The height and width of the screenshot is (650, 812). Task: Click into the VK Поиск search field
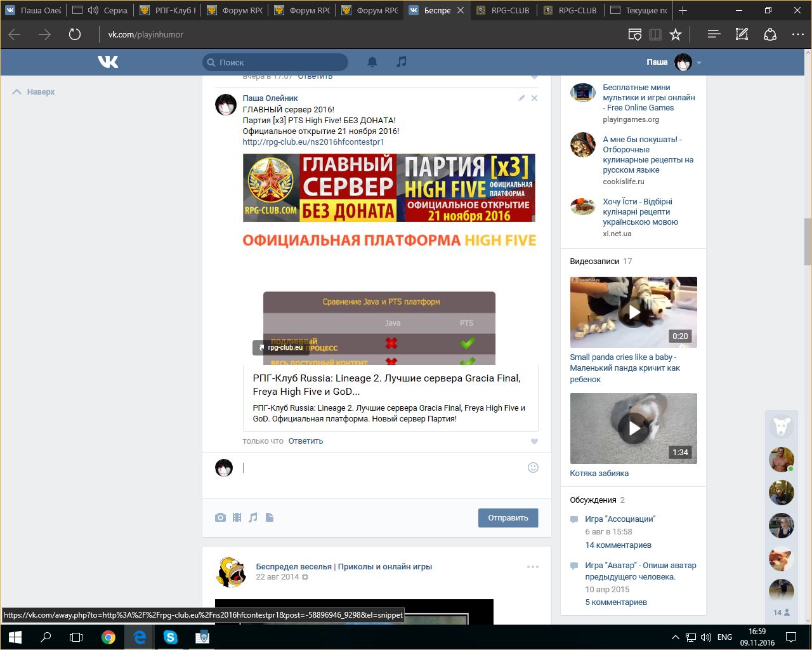pyautogui.click(x=275, y=62)
